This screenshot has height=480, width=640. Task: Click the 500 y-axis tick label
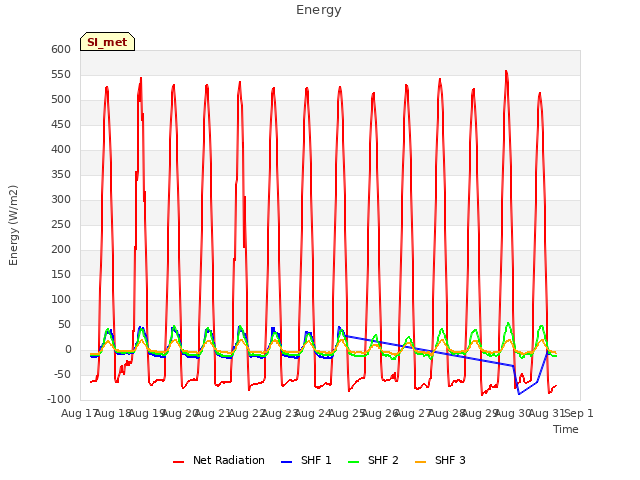point(61,100)
